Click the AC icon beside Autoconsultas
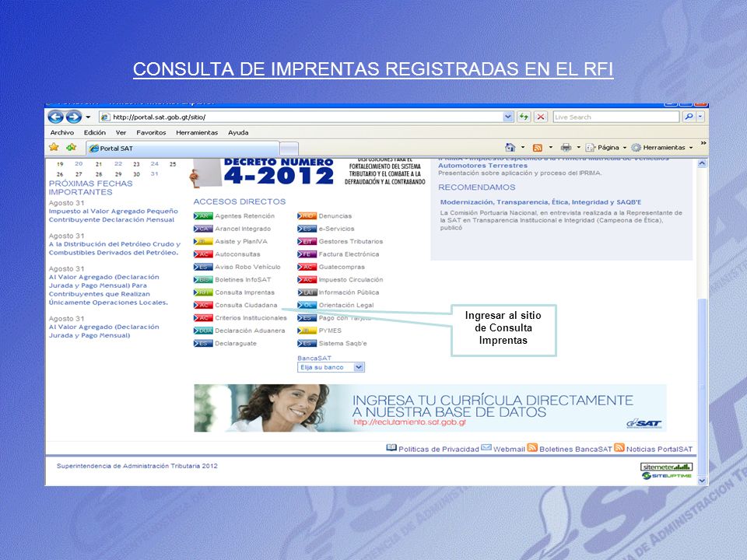747x560 pixels. tap(203, 254)
